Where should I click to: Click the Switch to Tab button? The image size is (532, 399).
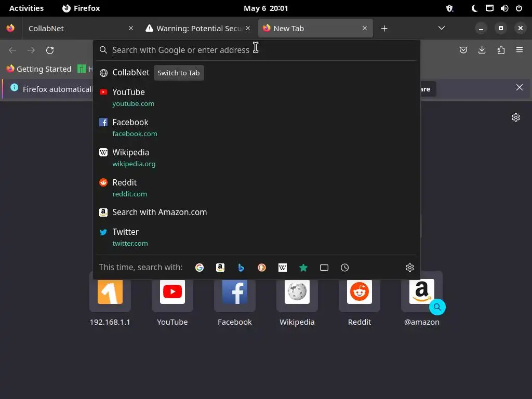[x=179, y=73]
